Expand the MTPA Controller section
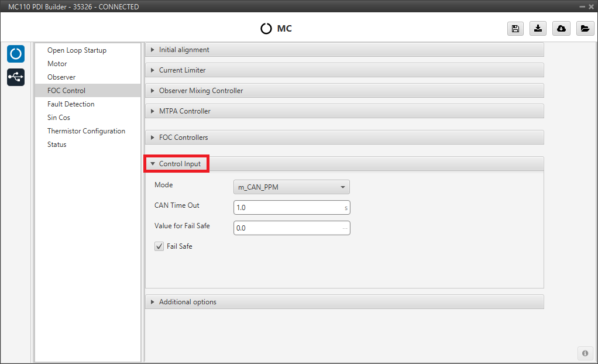598x364 pixels. point(184,111)
